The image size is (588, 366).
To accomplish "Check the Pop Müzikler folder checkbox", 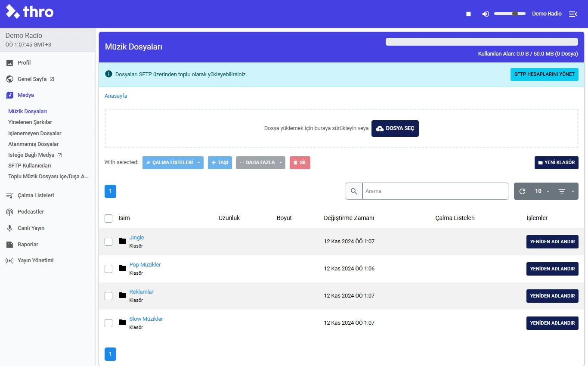I will click(x=108, y=269).
